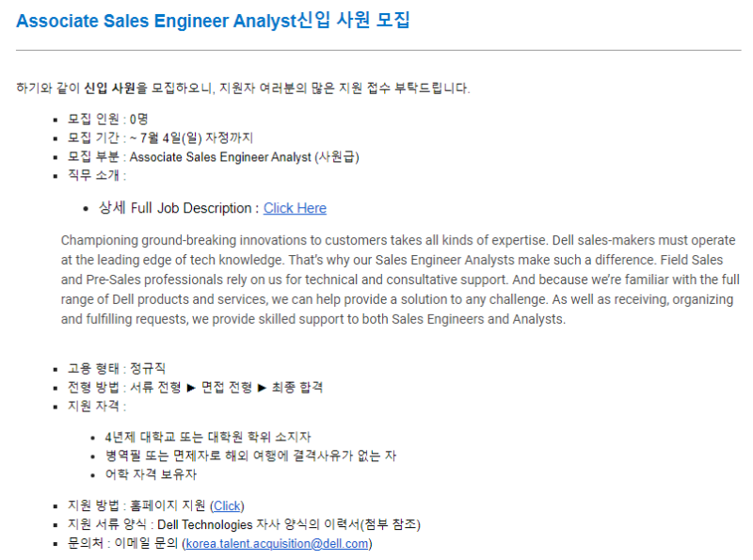Click the blue Associate Sales Engineer Analyst heading
The image size is (753, 560).
tap(213, 21)
